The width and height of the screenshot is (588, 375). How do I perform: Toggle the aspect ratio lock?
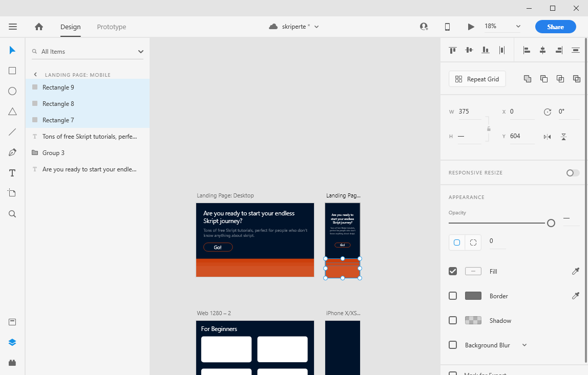tap(489, 128)
